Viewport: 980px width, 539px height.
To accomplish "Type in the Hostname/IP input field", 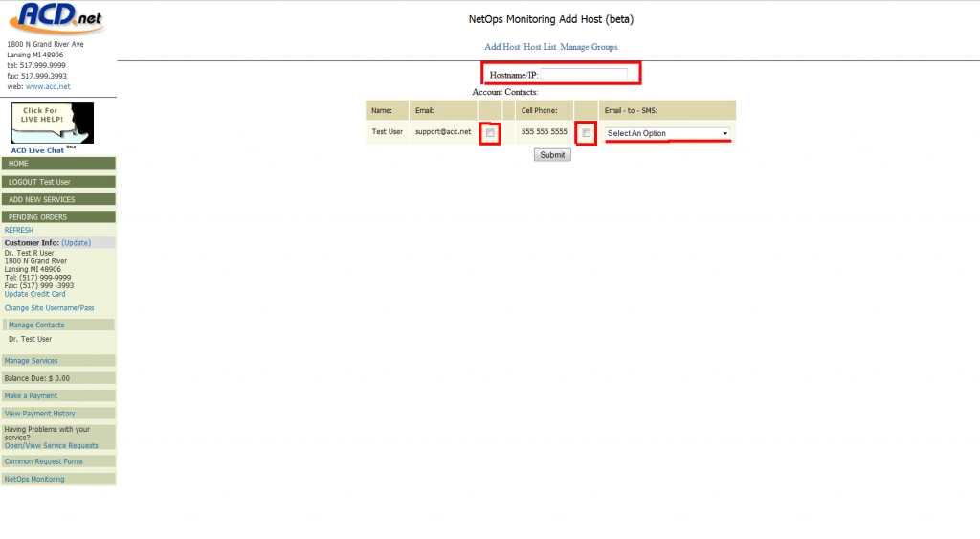I will tap(583, 75).
